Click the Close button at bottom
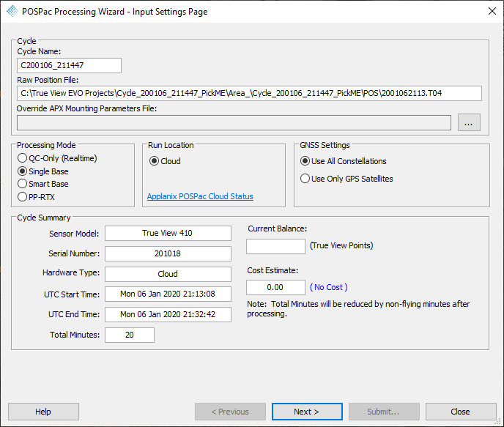The width and height of the screenshot is (504, 427). 461,412
